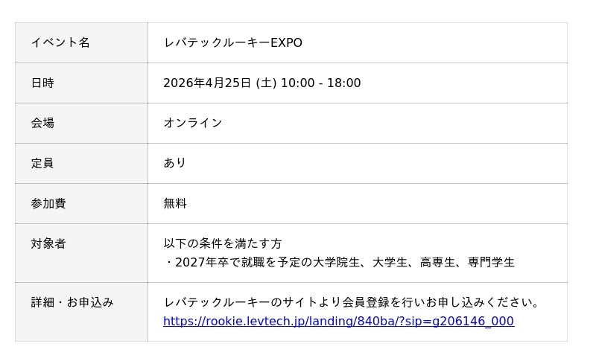Click the 専門学生 text in conditions
Image resolution: width=596 pixels, height=364 pixels.
coord(492,262)
